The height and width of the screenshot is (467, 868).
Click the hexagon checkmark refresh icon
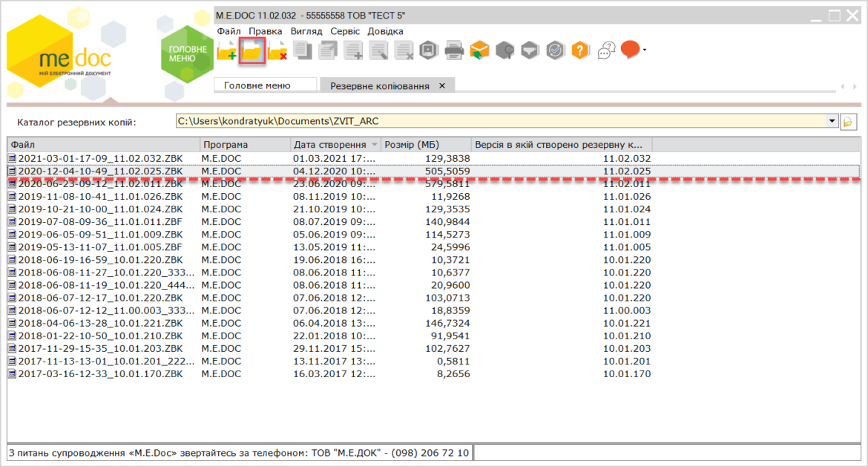tap(555, 51)
